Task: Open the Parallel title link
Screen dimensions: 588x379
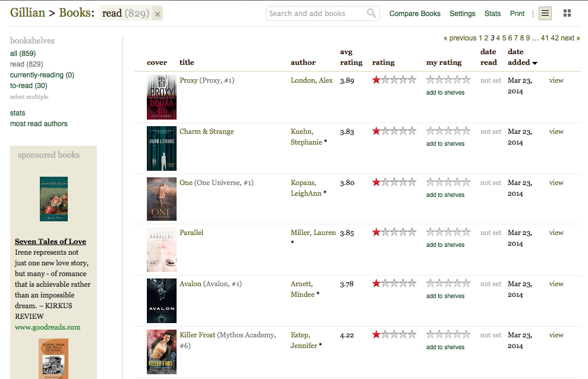Action: coord(191,233)
